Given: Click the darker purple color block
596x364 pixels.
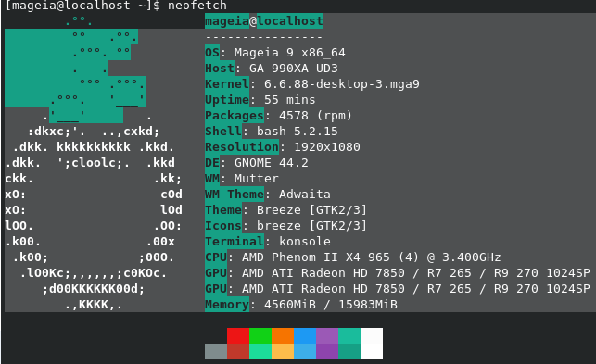Looking at the screenshot, I should pyautogui.click(x=327, y=351).
